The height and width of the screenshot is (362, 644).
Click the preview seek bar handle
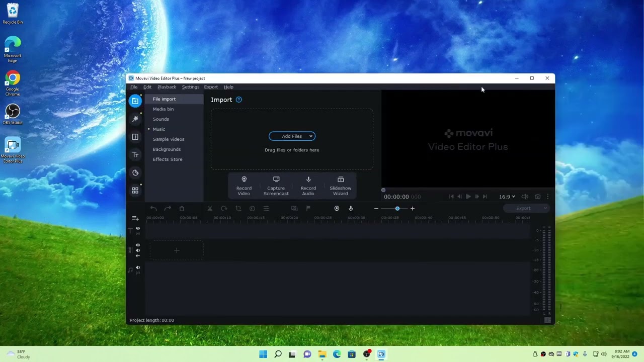tap(383, 190)
